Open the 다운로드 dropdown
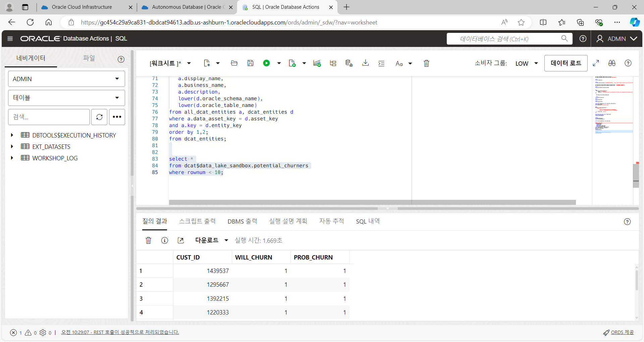 click(x=212, y=240)
